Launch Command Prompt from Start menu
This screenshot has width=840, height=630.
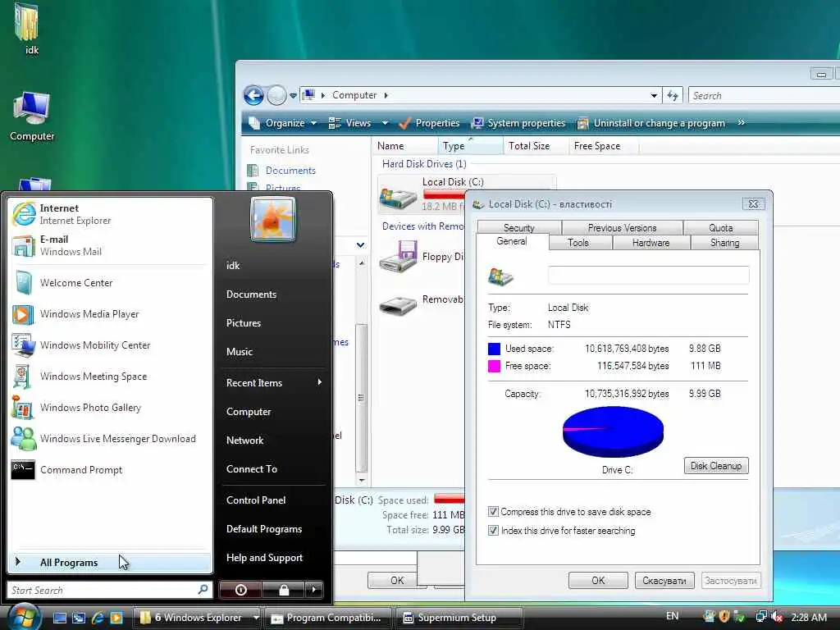point(111,470)
